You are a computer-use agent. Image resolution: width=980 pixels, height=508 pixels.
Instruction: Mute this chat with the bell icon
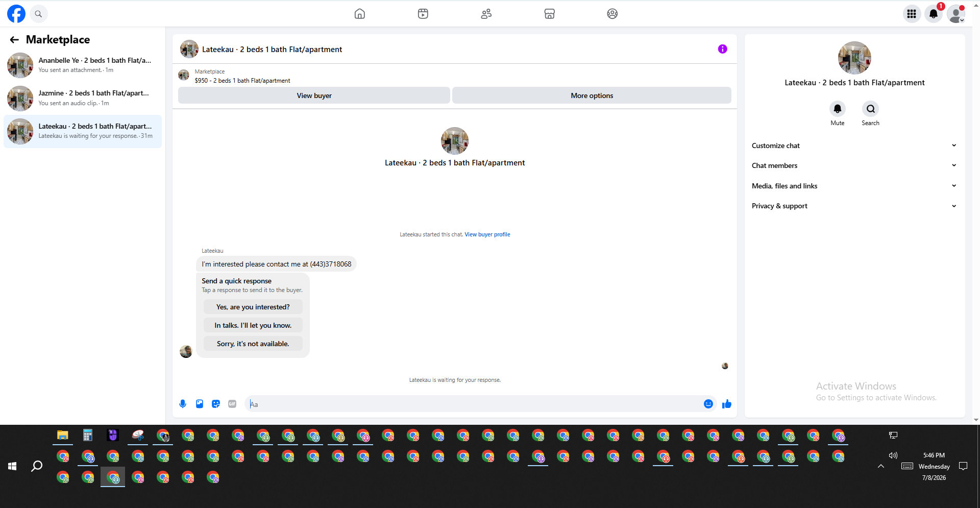click(x=838, y=109)
